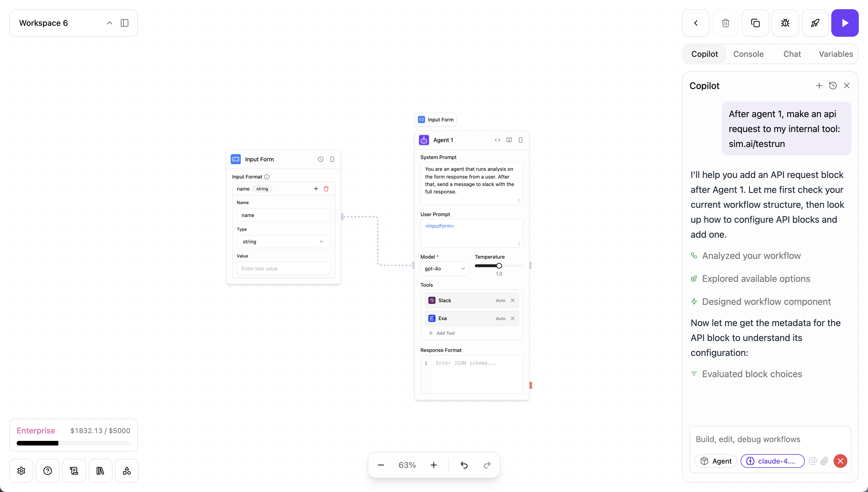The height and width of the screenshot is (492, 868).
Task: Duplicate the workflow with the copy icon
Action: point(755,23)
